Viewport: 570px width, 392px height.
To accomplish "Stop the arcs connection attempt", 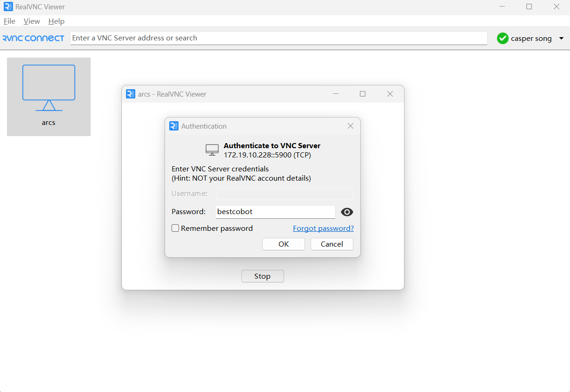I will [x=262, y=276].
